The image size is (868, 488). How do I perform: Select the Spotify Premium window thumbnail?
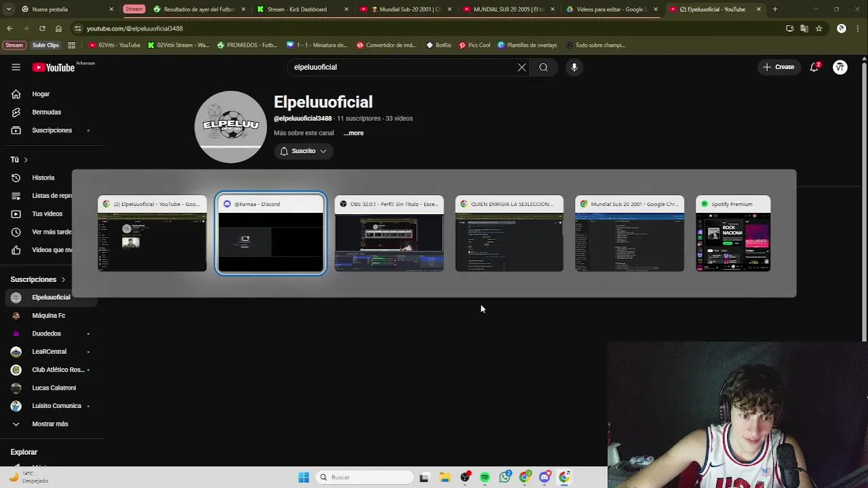point(733,234)
